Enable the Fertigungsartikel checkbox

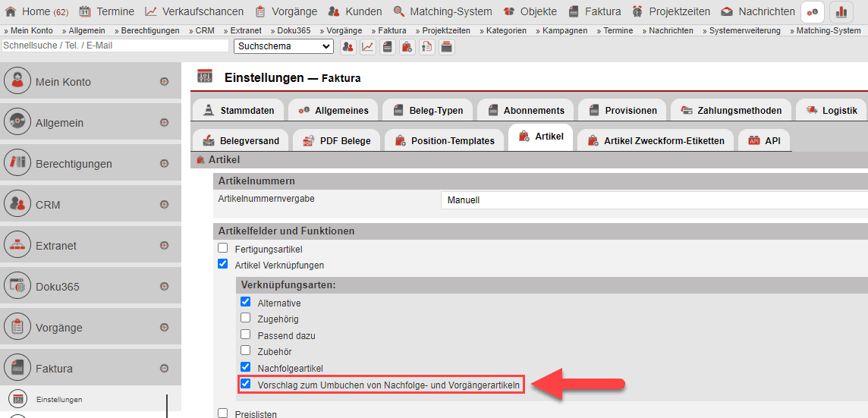click(222, 248)
